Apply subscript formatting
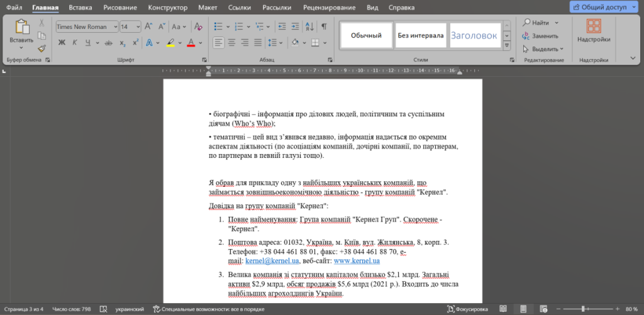The image size is (644, 315). (x=123, y=43)
